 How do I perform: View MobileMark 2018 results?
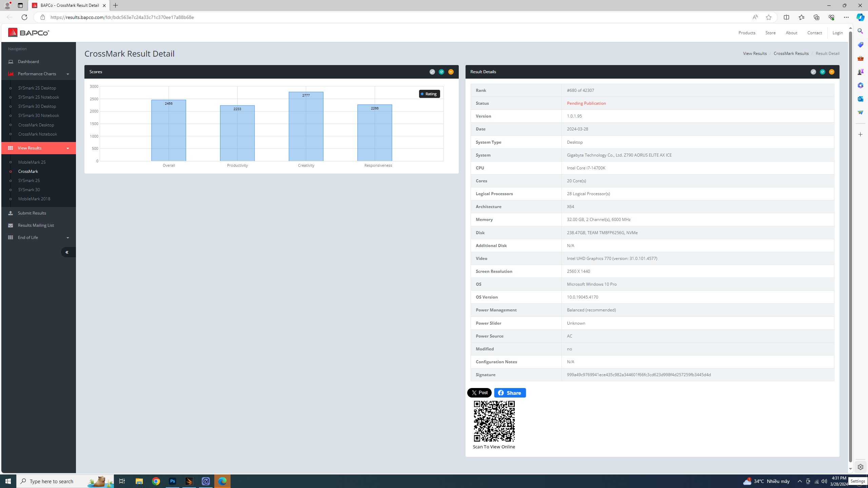pyautogui.click(x=34, y=199)
